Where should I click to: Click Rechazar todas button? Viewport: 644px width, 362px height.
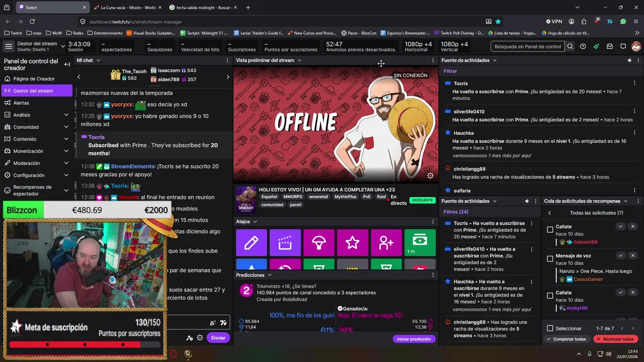[x=615, y=339]
